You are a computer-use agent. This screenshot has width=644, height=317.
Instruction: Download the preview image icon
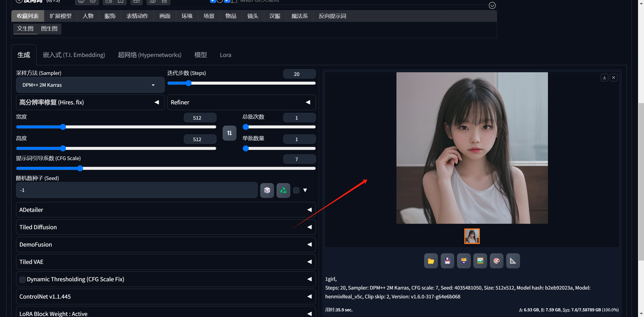(604, 77)
